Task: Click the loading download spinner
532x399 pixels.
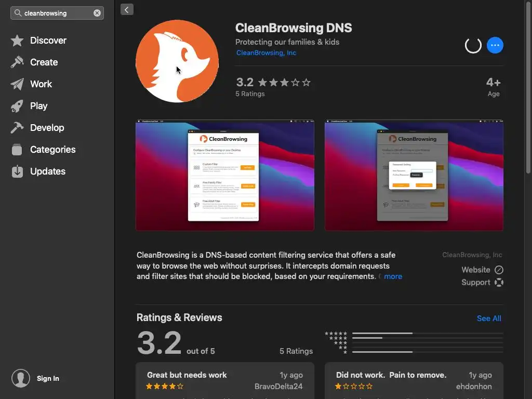Action: (473, 45)
